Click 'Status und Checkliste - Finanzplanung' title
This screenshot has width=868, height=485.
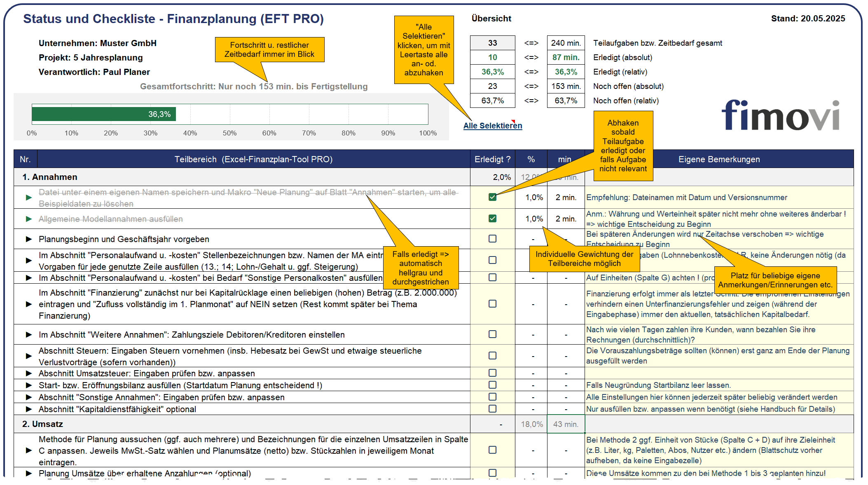pos(173,19)
